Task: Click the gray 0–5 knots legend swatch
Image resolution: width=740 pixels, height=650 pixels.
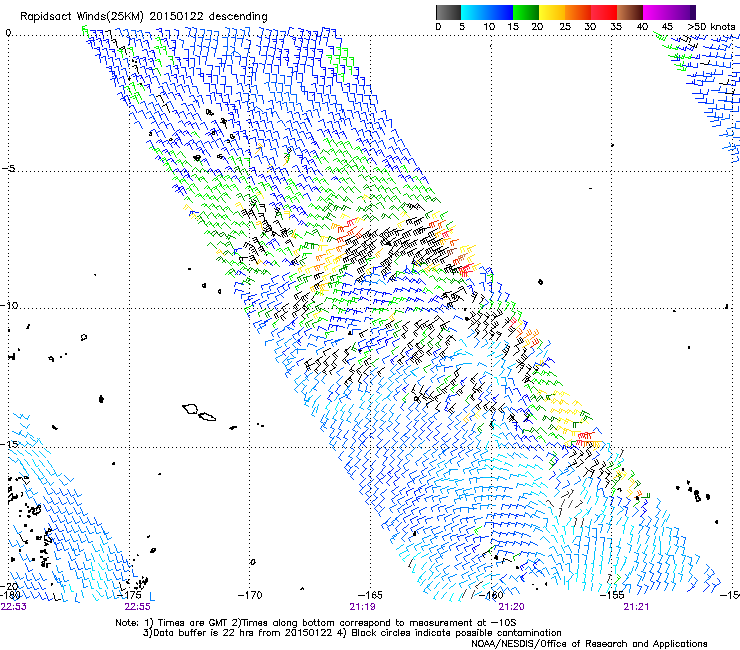Action: (x=448, y=12)
